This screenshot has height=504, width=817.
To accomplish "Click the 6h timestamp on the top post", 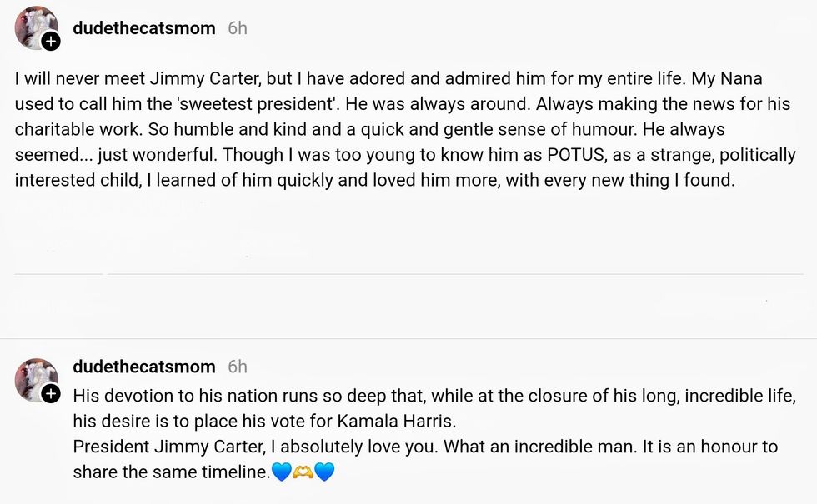I will pyautogui.click(x=238, y=28).
